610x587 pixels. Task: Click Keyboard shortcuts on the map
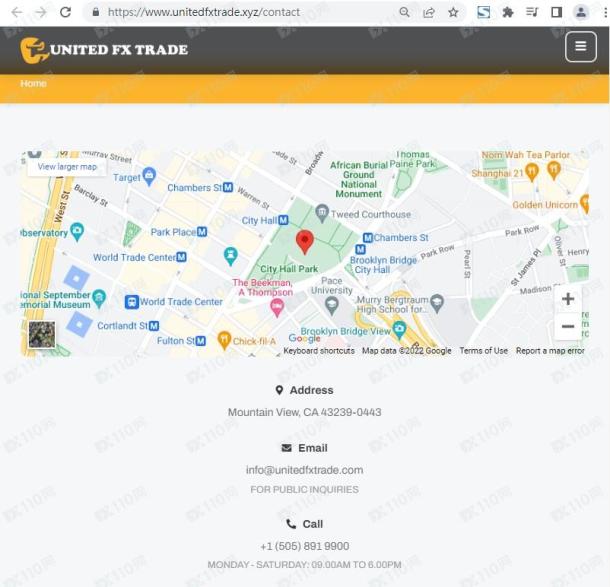[319, 350]
